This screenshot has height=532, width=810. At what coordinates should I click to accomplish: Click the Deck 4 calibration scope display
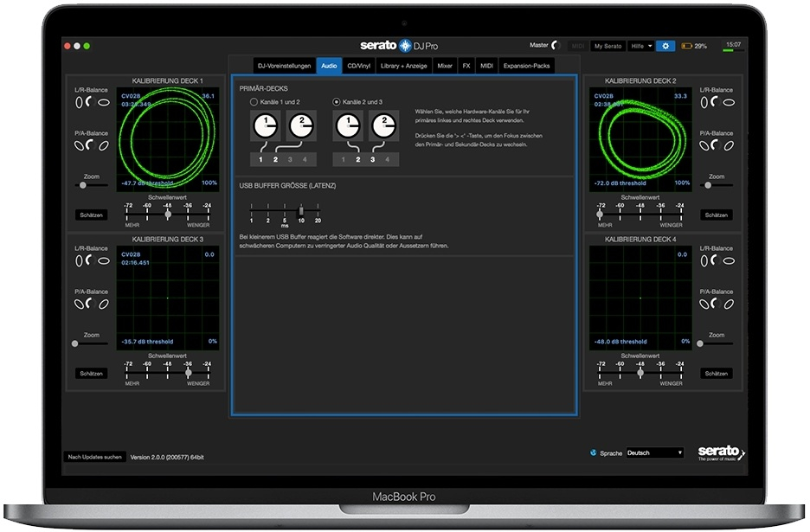(640, 298)
